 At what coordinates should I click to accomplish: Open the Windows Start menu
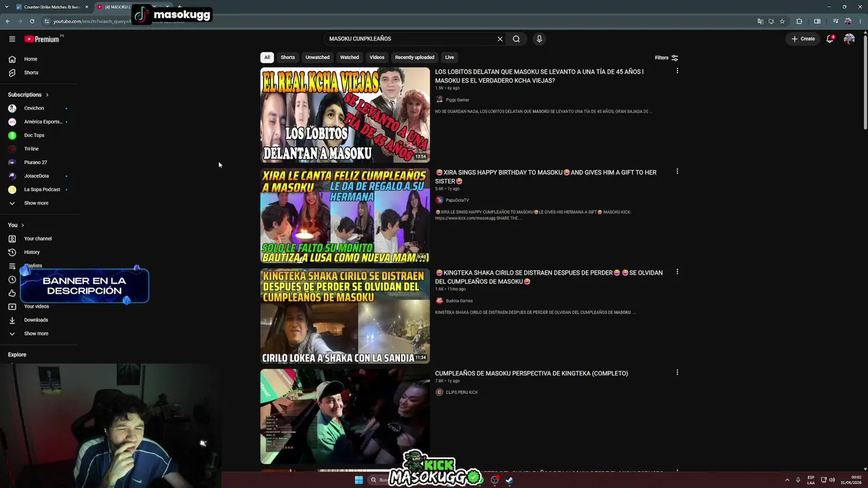tap(359, 480)
